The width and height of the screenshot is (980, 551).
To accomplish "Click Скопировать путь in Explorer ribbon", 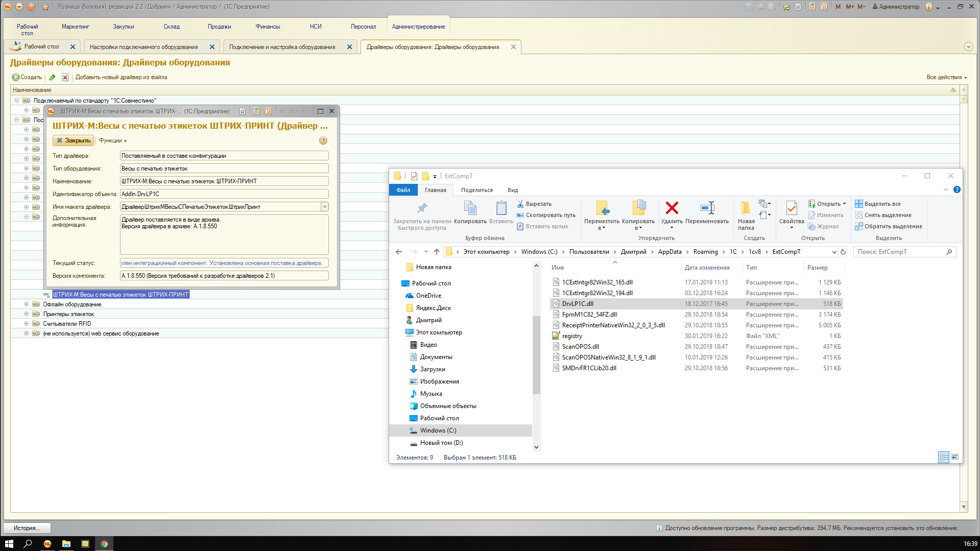I will click(x=546, y=215).
